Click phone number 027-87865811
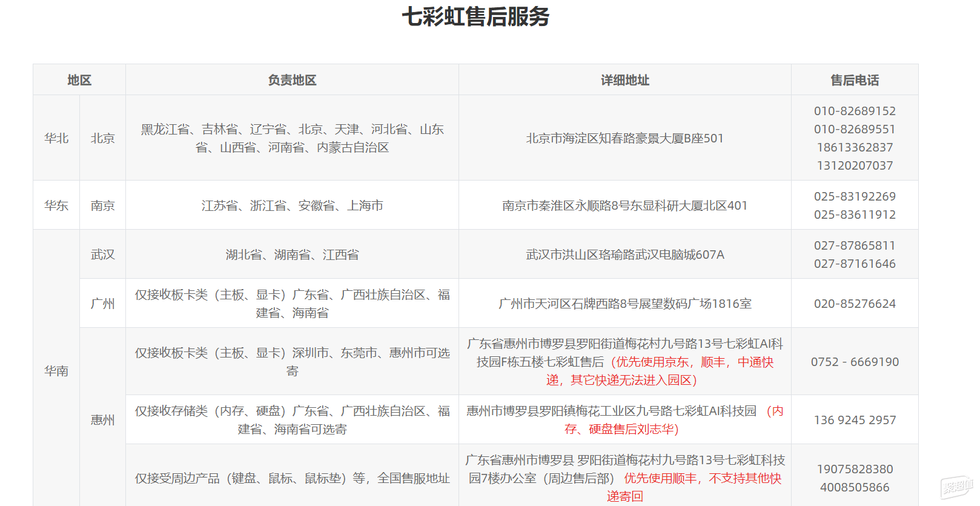 coord(855,245)
